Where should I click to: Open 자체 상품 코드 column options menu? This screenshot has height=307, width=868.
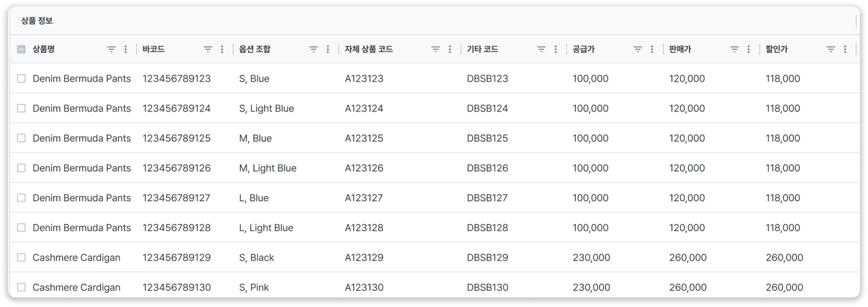pyautogui.click(x=450, y=49)
